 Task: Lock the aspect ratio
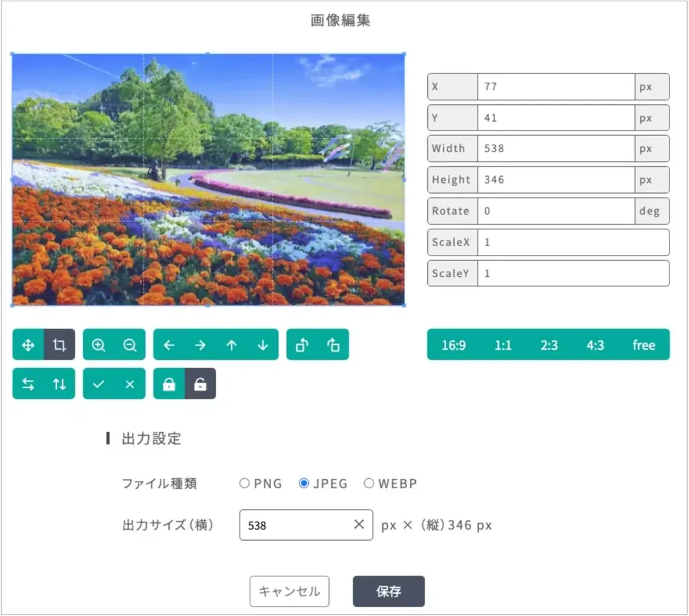pos(169,383)
